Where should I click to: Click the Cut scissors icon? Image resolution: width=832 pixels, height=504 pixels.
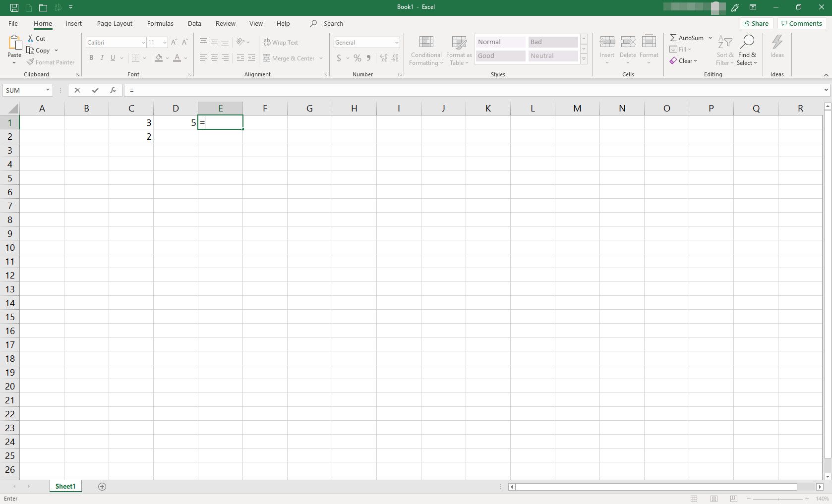coord(30,38)
